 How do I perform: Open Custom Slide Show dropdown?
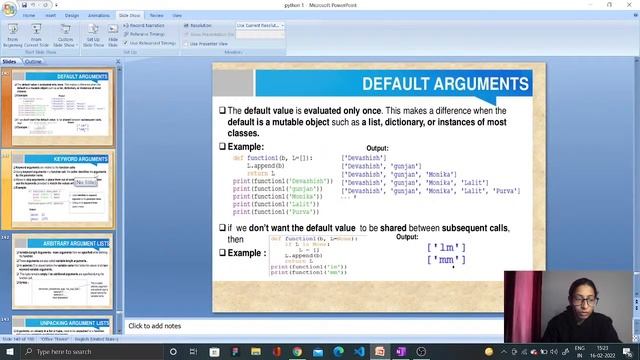coord(65,36)
